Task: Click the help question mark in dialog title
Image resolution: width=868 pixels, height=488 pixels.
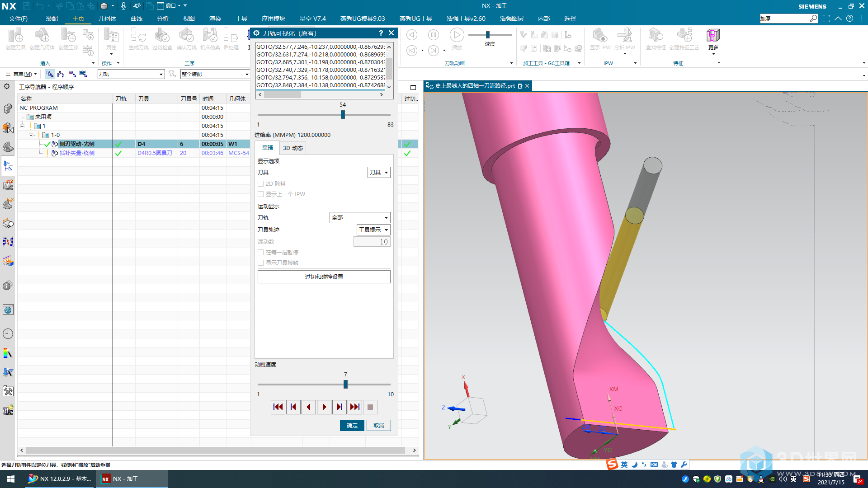Action: [x=381, y=33]
